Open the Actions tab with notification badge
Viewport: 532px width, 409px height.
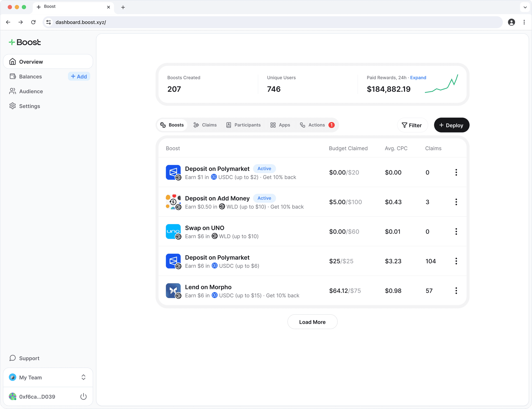point(317,125)
